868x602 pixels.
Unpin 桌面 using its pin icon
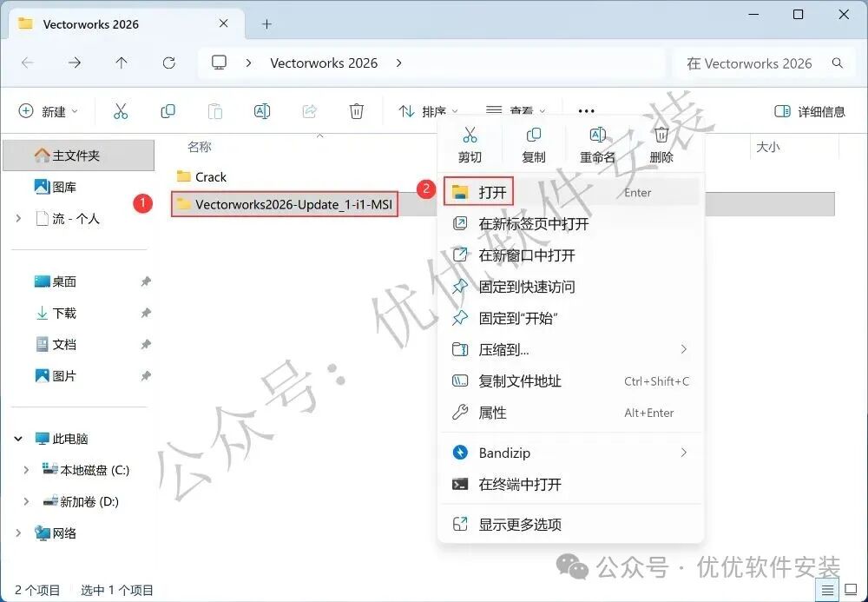coord(146,281)
